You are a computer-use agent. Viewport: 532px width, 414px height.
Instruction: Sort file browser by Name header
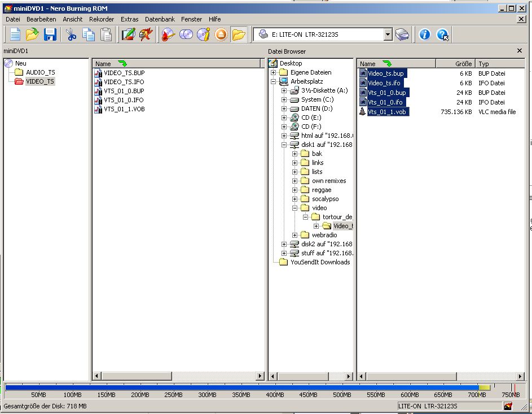[x=396, y=63]
